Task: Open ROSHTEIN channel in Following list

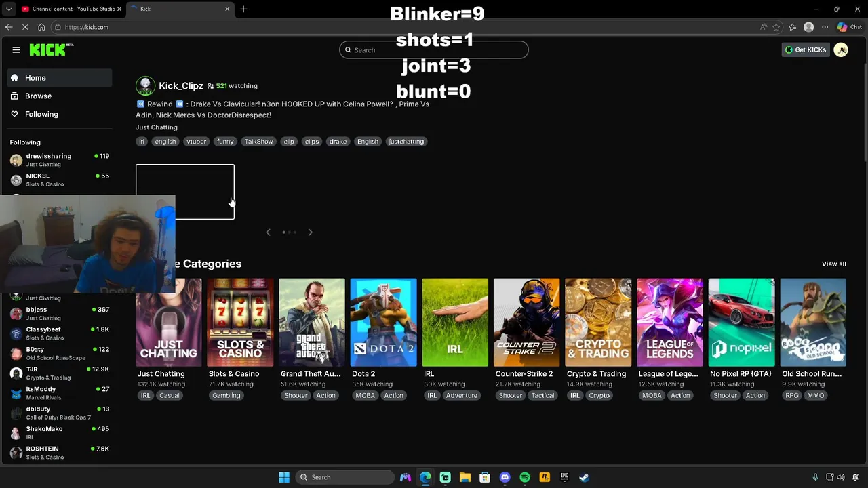Action: tap(60, 453)
